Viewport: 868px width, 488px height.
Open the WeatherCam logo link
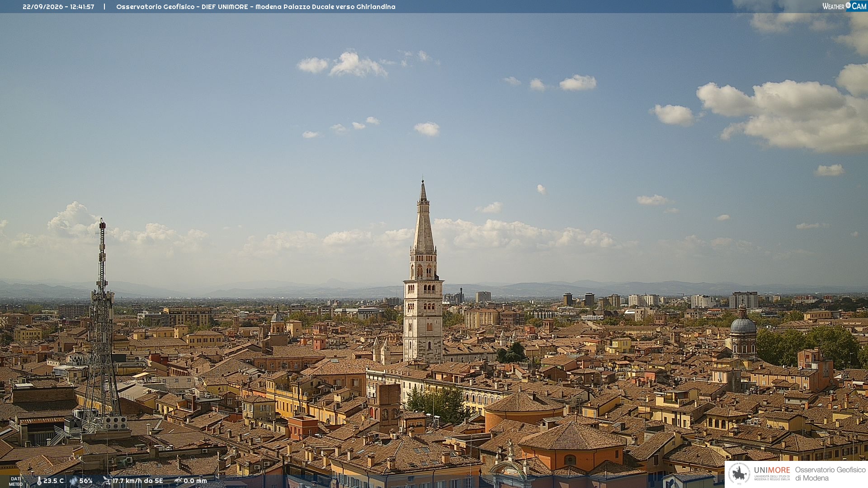[x=844, y=6]
